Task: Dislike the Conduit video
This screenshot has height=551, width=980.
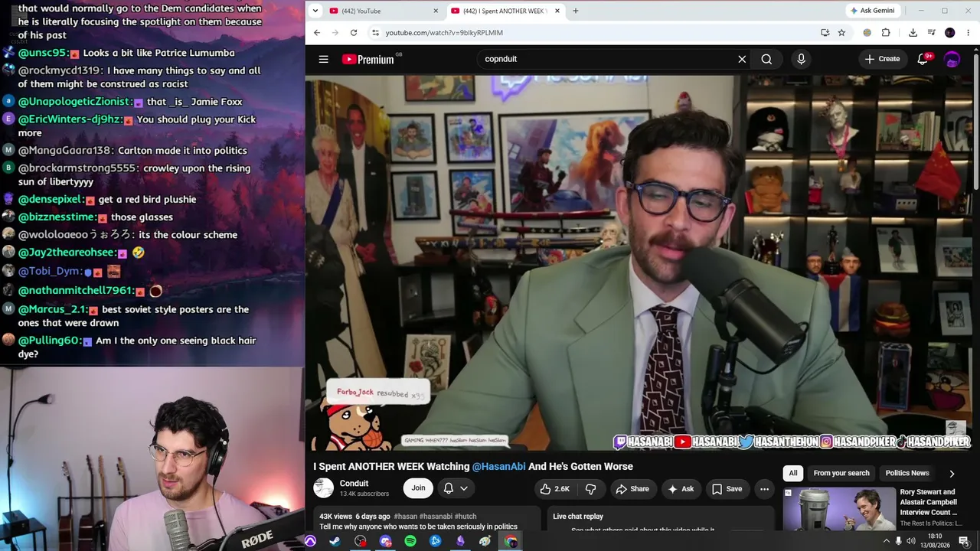Action: coord(590,488)
